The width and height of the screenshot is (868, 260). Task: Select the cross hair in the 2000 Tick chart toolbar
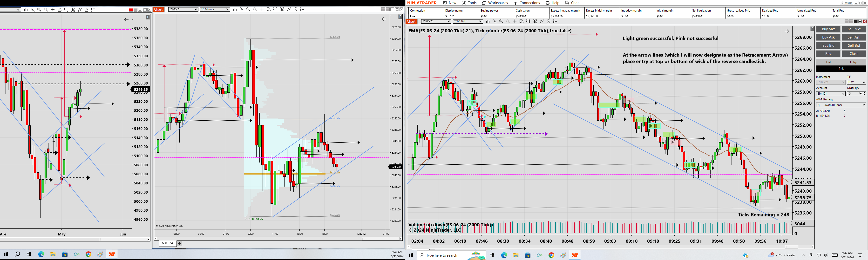point(515,21)
